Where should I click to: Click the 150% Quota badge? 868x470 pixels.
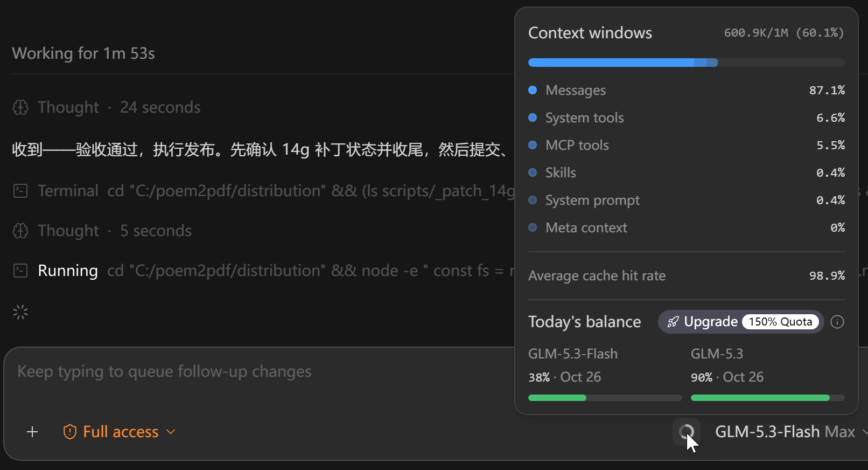click(780, 322)
